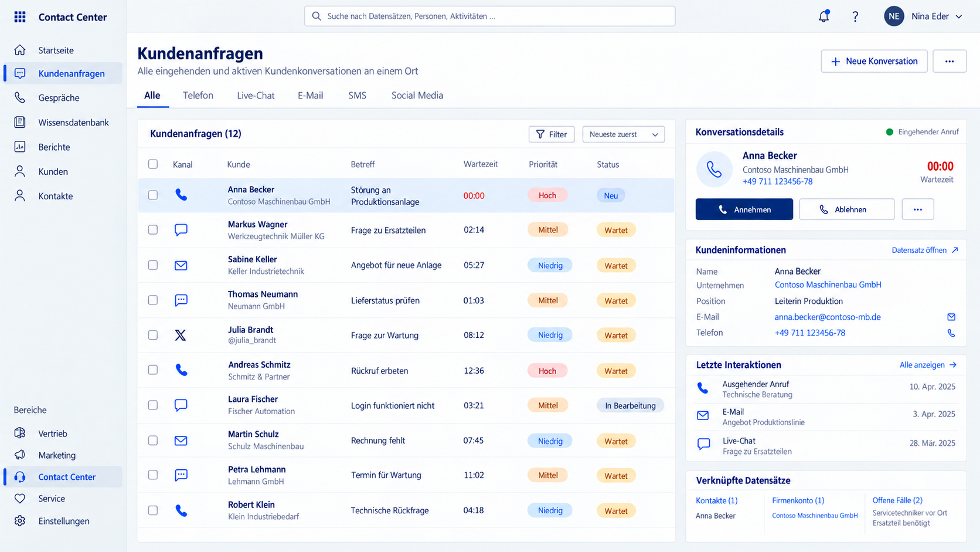Open the app launcher grid icon
Viewport: 980px width, 552px height.
[20, 16]
